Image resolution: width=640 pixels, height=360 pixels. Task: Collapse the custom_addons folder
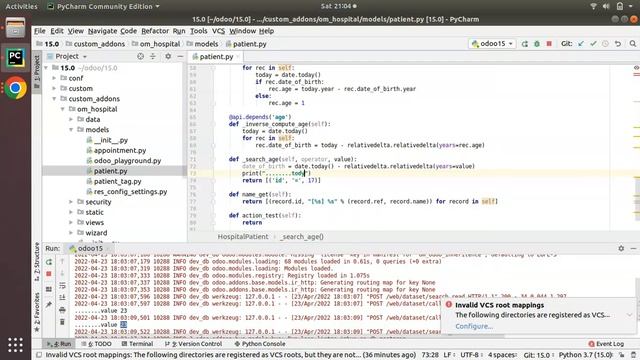point(54,99)
